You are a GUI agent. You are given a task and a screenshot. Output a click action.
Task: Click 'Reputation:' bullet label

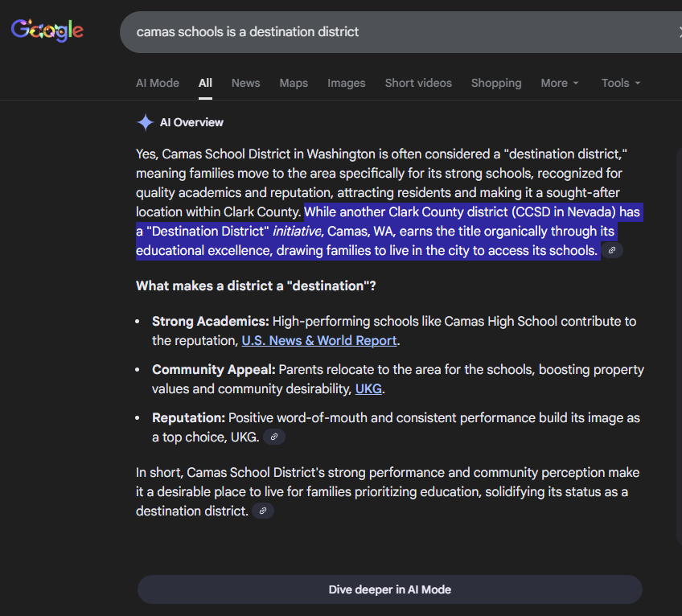[188, 418]
